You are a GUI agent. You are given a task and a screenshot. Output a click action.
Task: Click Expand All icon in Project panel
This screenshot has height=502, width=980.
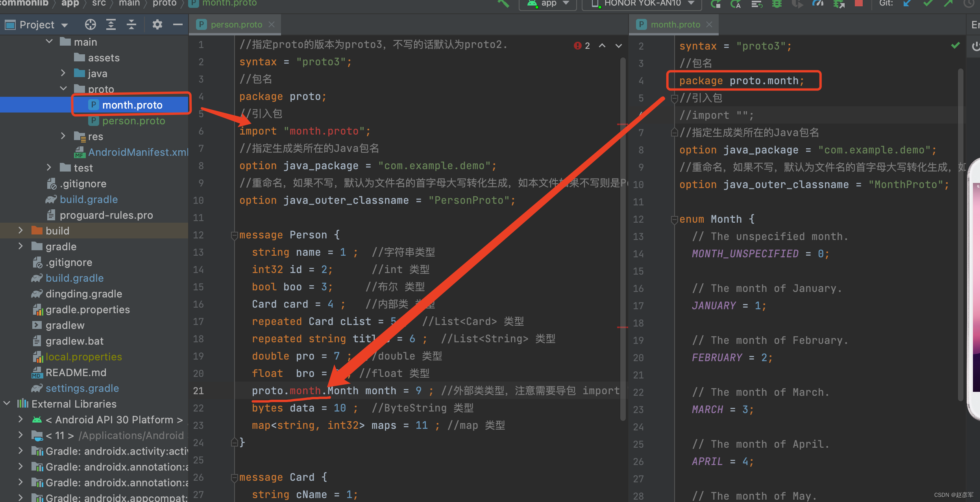[111, 25]
